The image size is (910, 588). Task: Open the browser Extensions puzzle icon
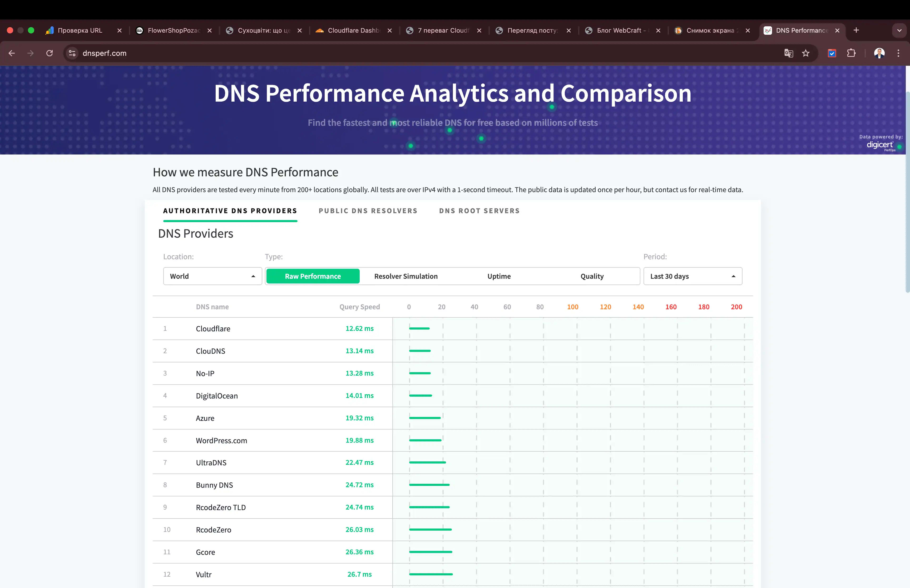[x=851, y=53]
